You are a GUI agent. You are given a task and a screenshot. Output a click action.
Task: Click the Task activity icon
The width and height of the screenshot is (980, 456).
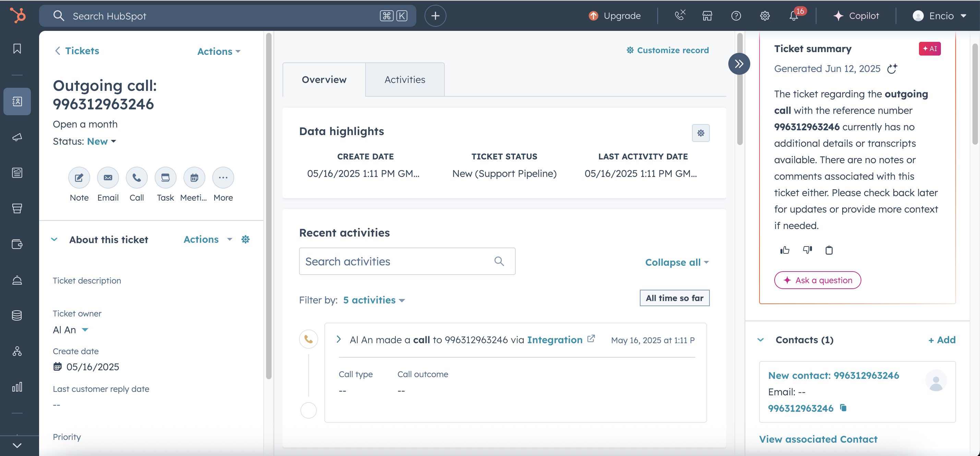pyautogui.click(x=165, y=178)
